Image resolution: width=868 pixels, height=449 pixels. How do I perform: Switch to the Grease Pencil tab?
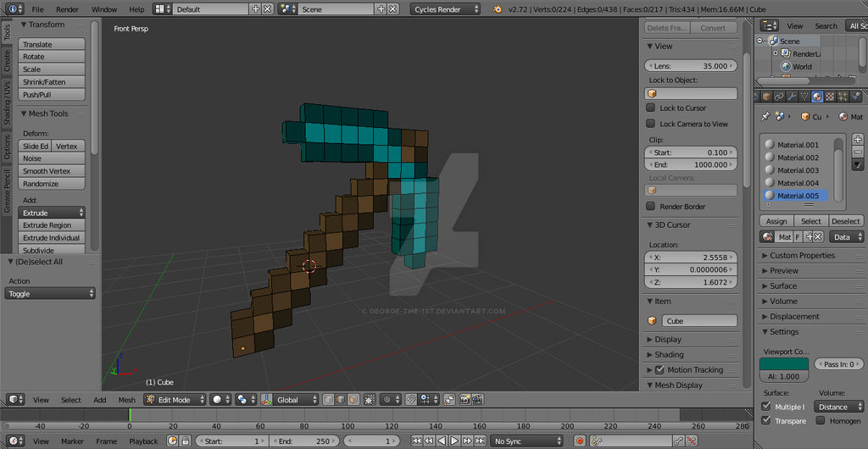tap(7, 191)
